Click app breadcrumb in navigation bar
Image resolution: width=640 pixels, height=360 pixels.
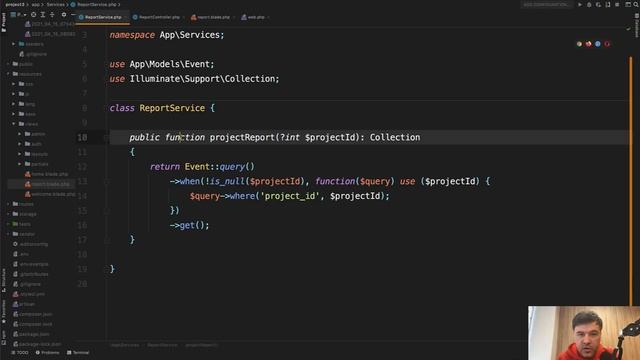[36, 4]
